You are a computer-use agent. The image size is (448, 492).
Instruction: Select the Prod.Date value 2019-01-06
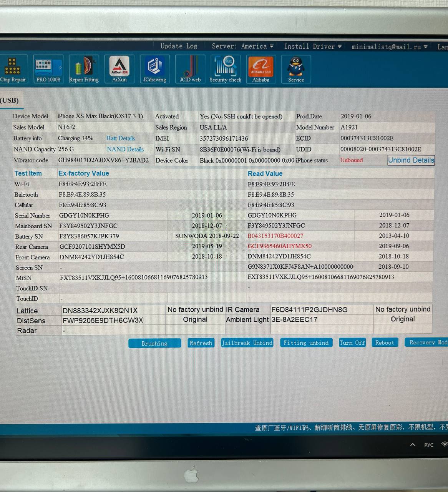click(x=356, y=116)
